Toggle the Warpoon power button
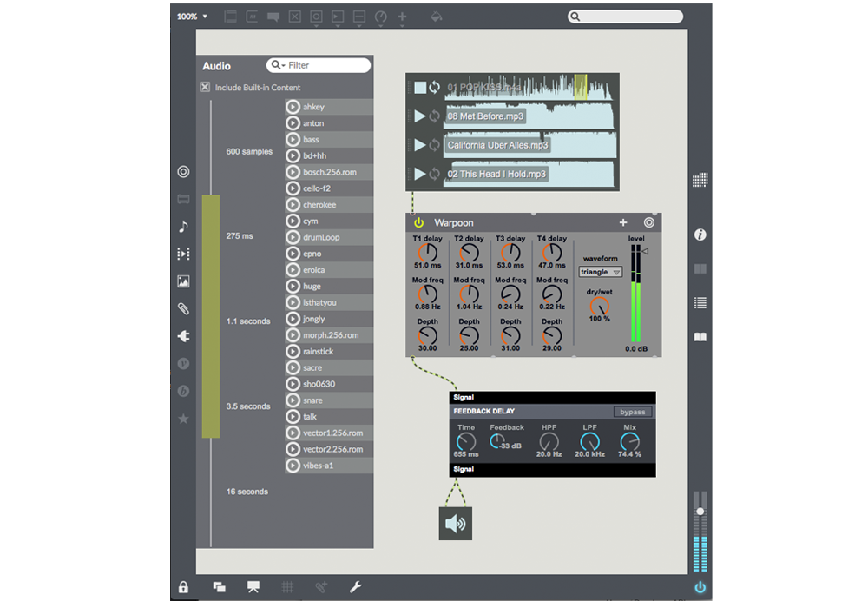868x608 pixels. point(419,222)
